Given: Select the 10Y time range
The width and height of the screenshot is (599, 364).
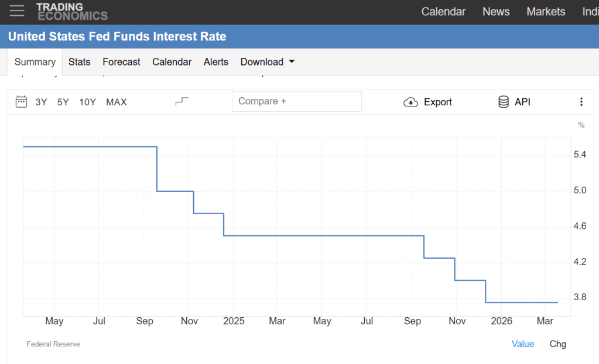Looking at the screenshot, I should point(87,102).
